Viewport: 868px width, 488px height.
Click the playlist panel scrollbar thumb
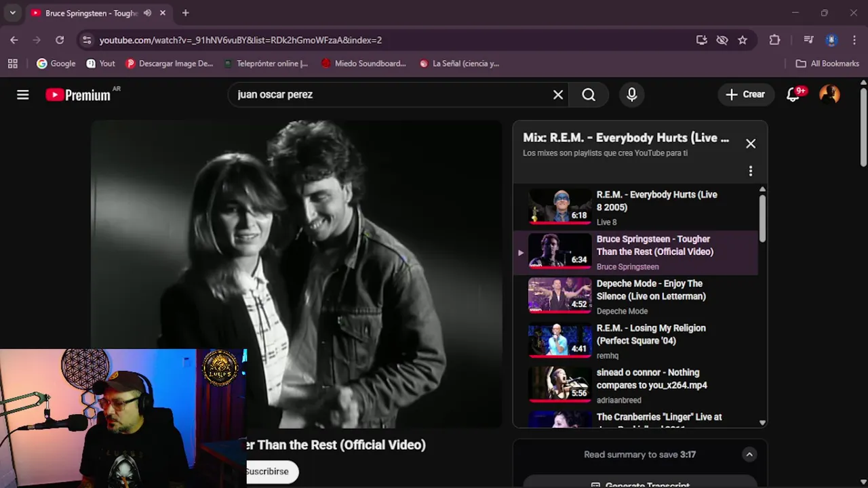762,218
